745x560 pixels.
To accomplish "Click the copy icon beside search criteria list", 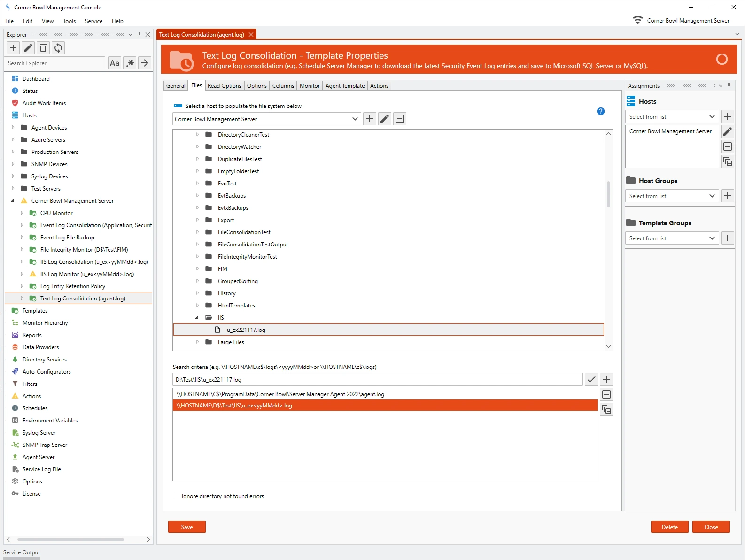I will click(606, 410).
